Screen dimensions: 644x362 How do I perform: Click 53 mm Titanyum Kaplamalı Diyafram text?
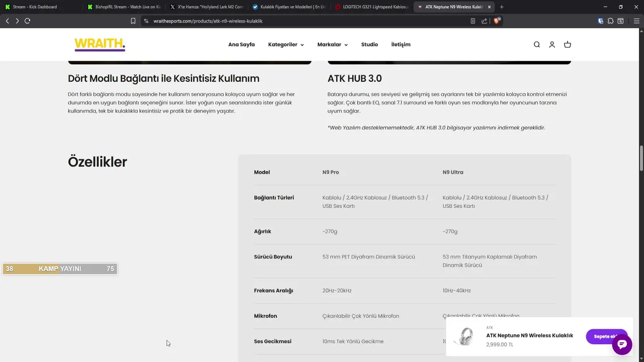pos(490,261)
